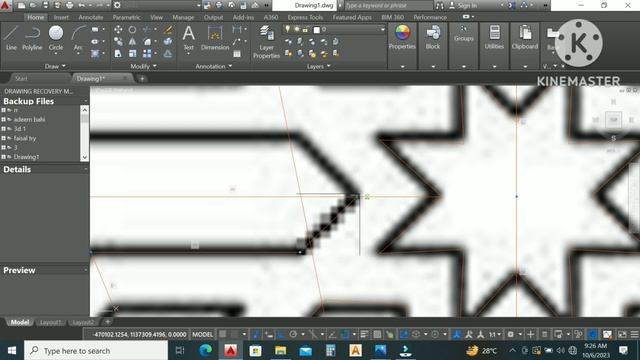The height and width of the screenshot is (360, 640).
Task: Toggle ortho mode in status bar
Action: [281, 334]
